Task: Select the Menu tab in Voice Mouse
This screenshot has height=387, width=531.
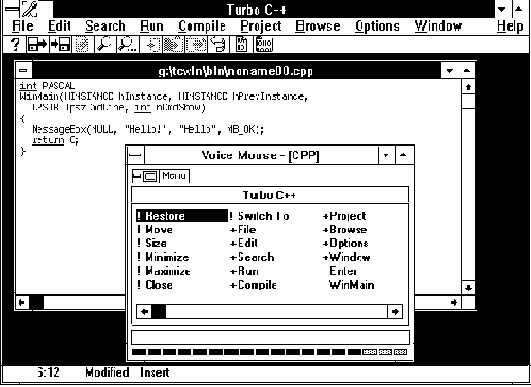Action: 174,176
